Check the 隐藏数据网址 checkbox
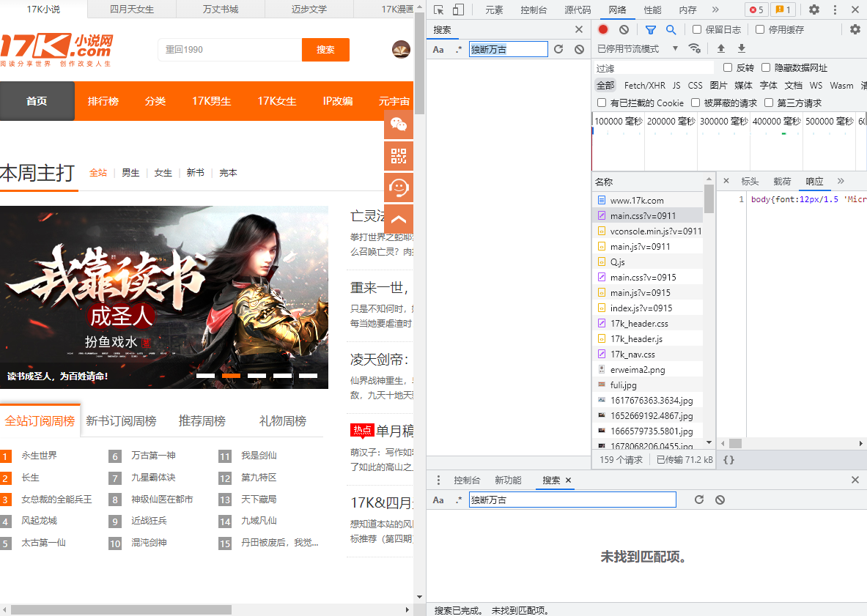The width and height of the screenshot is (867, 616). click(766, 67)
